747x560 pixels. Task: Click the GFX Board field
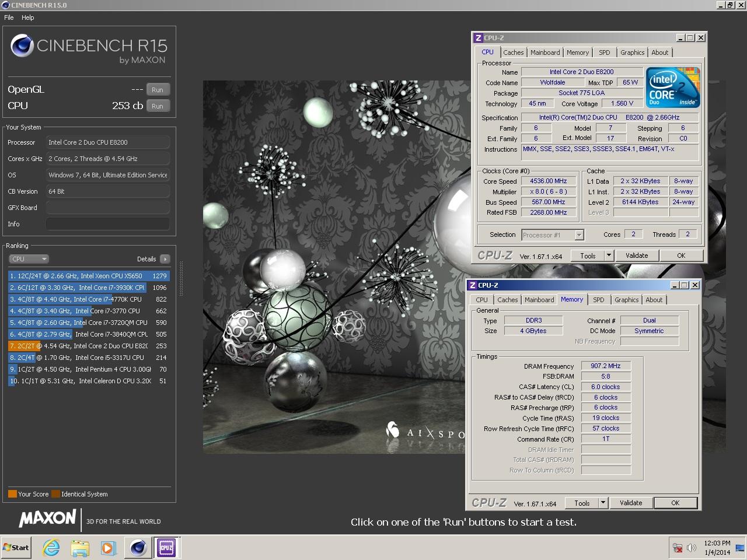pos(108,208)
